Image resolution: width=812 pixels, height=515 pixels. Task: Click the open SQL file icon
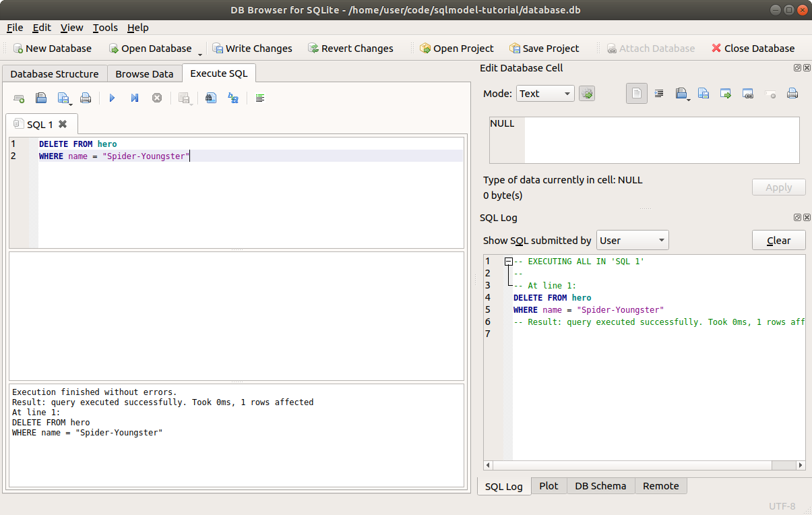coord(41,98)
